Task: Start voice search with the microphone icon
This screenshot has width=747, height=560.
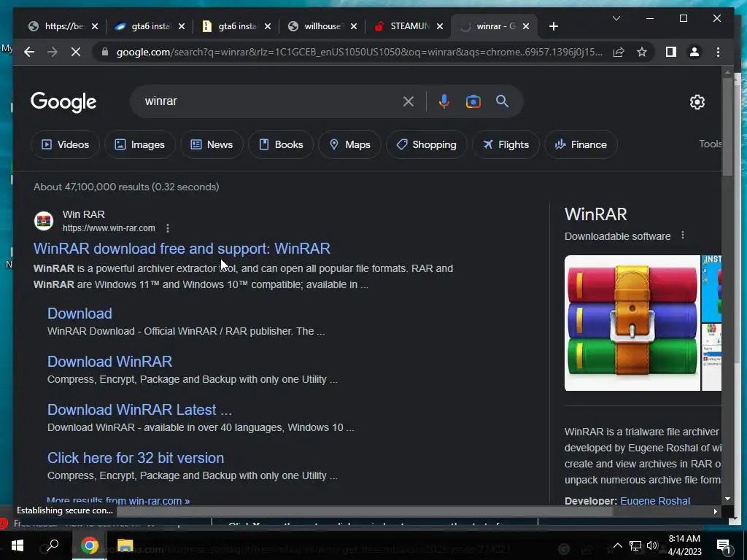Action: coord(444,101)
